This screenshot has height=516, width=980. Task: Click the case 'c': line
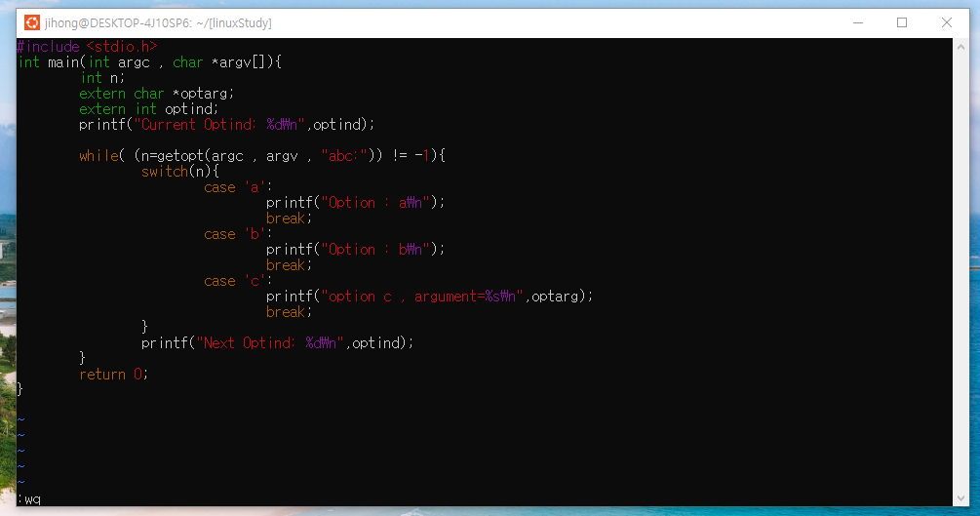click(x=238, y=281)
